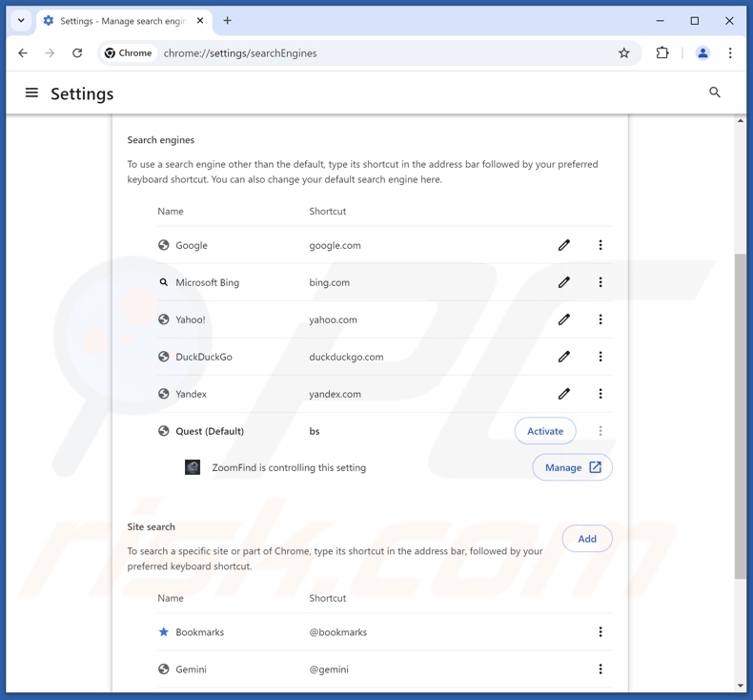This screenshot has height=700, width=753.
Task: Click the @bookmarks shortcut text
Action: [338, 631]
